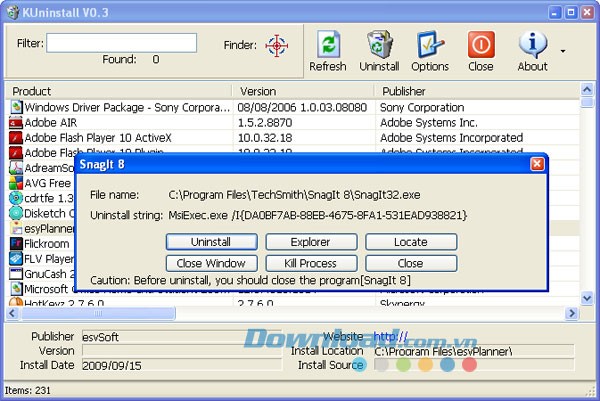The image size is (600, 401).
Task: Click the AdreamSoft row icon
Action: (16, 168)
